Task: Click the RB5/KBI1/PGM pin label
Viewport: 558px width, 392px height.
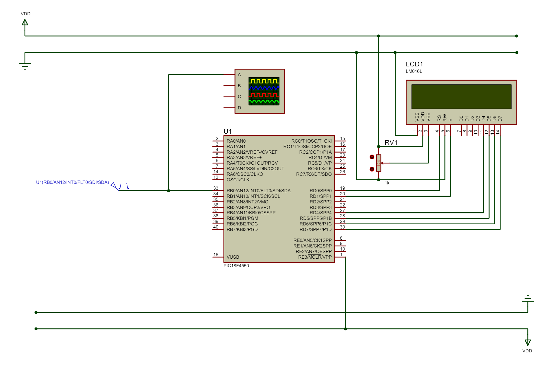Action: click(242, 218)
